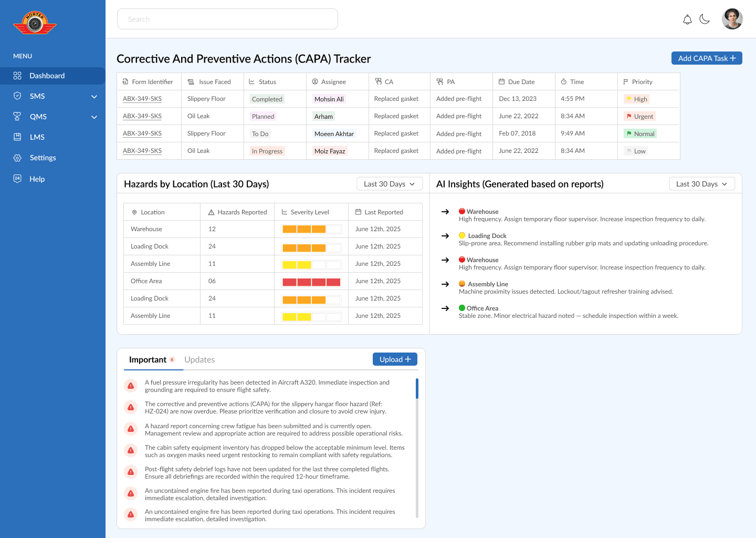Screen dimensions: 756x538
Task: Click the green Office Area status dot
Action: (x=462, y=308)
